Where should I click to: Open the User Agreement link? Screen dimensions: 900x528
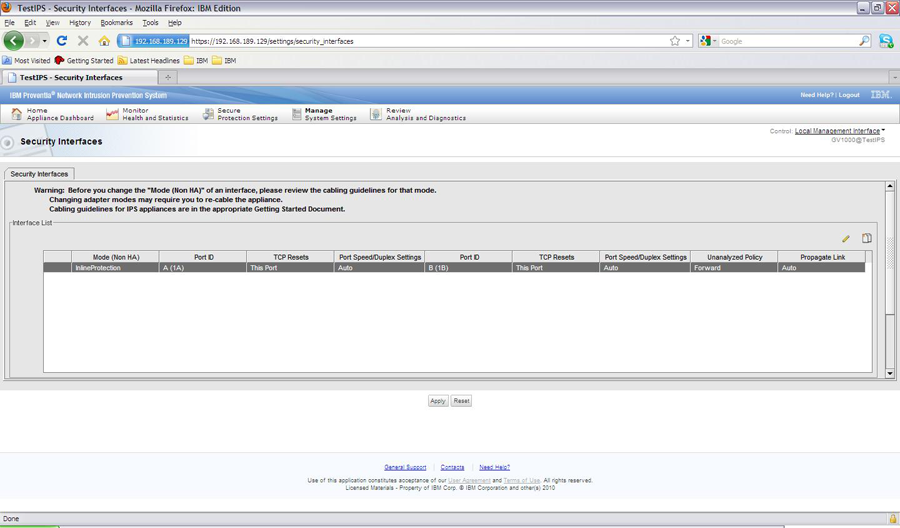pyautogui.click(x=469, y=480)
